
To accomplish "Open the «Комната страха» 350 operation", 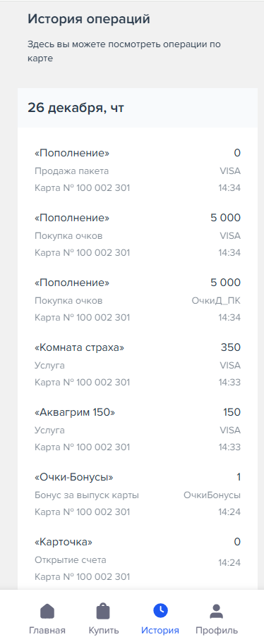I will 138,365.
